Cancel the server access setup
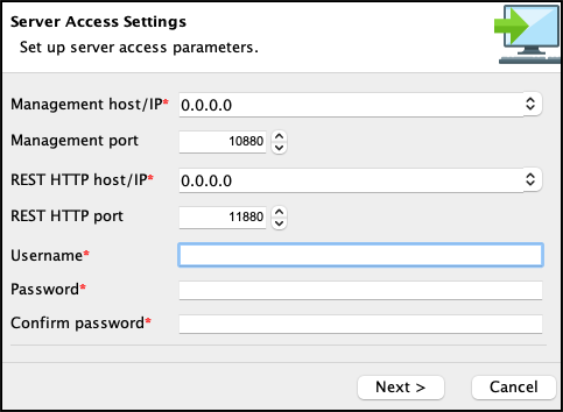The image size is (563, 412). tap(514, 387)
